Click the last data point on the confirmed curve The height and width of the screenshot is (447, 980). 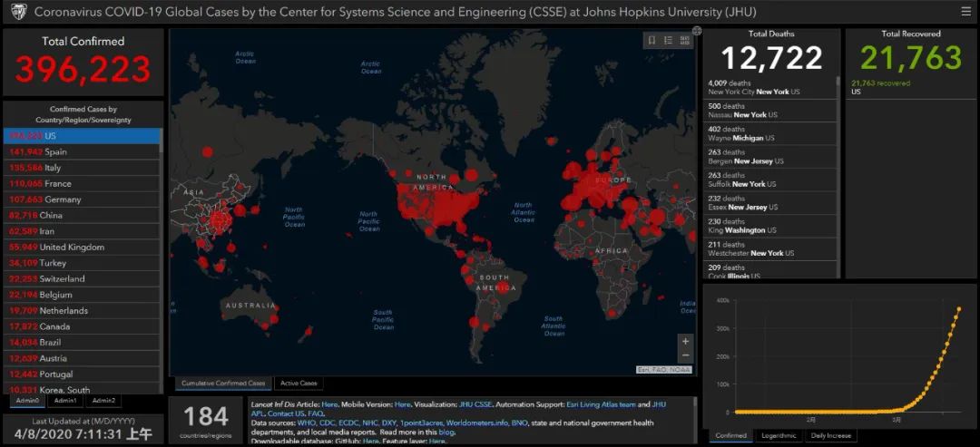coord(959,307)
